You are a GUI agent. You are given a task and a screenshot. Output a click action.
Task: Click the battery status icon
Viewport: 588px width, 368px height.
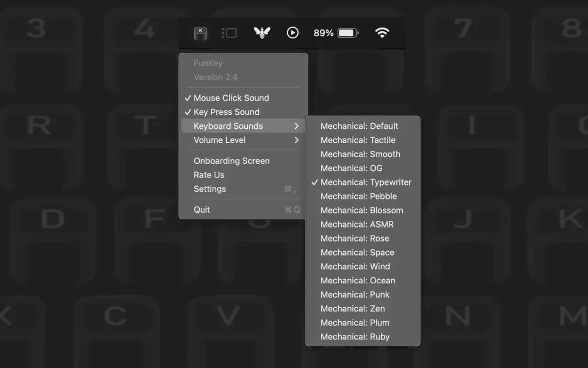[348, 33]
